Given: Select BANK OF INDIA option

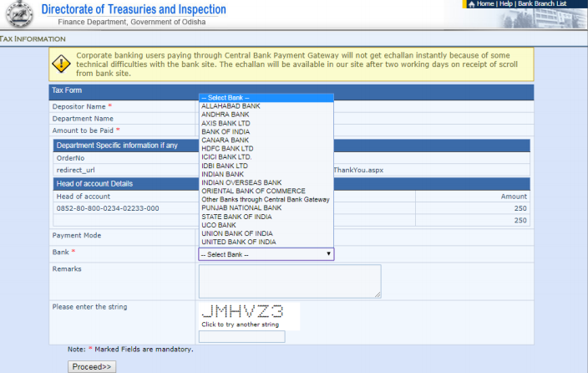Looking at the screenshot, I should tap(266, 131).
